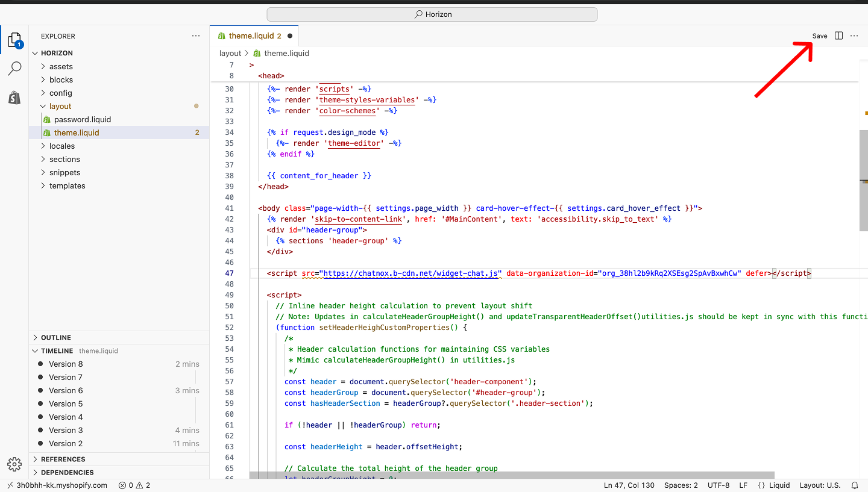Open editor more actions ellipsis menu

(854, 36)
